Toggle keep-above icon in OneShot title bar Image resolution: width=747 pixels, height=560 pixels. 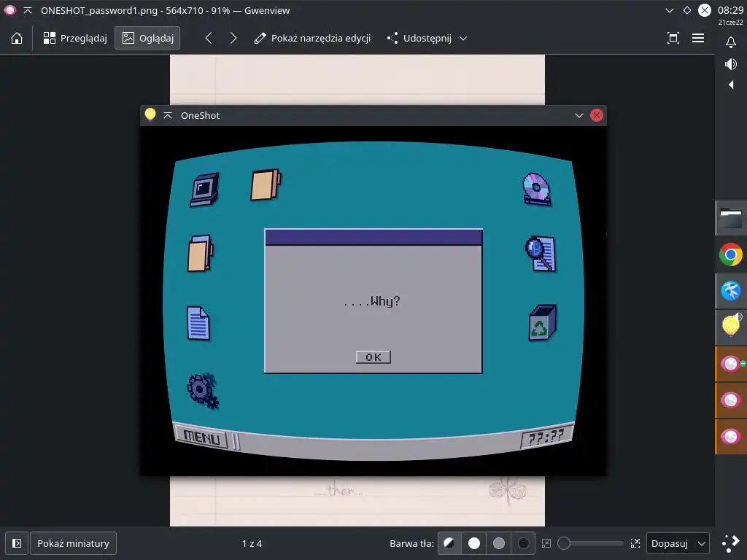click(168, 115)
